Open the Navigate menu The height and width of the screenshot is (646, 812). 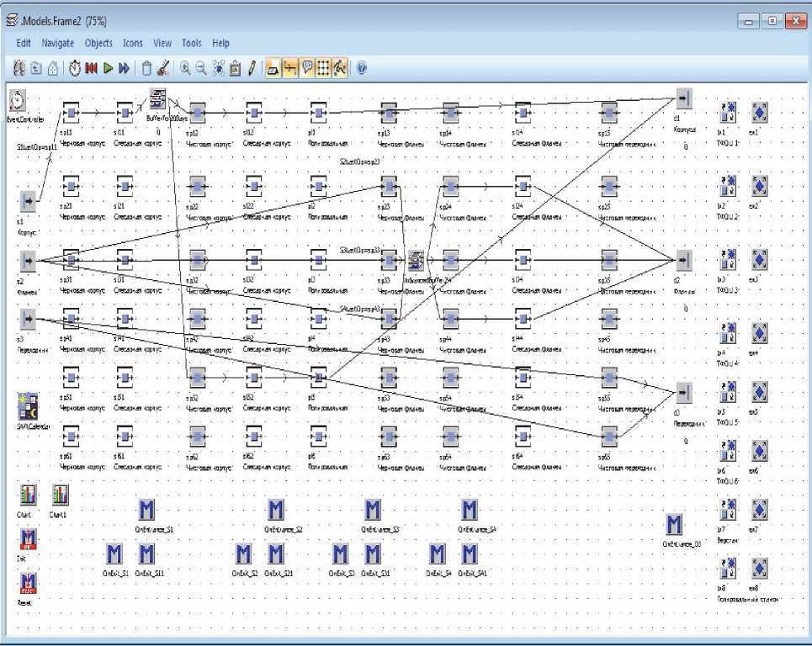pyautogui.click(x=57, y=43)
